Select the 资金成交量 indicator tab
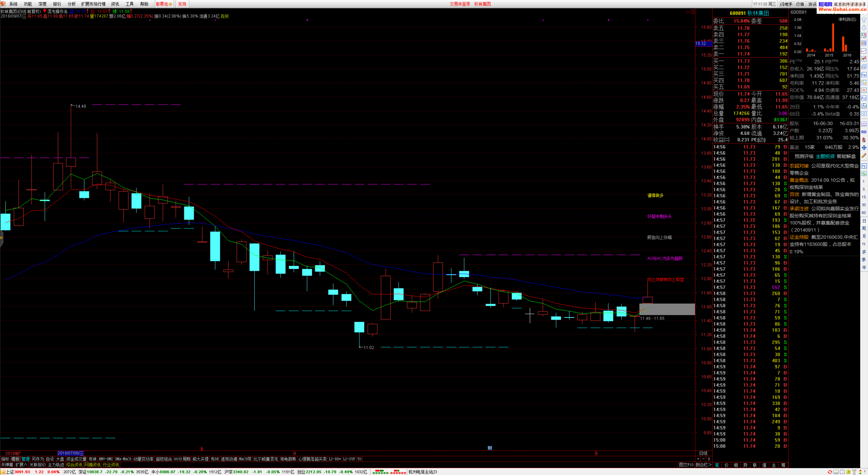Screen dimensions: 868x475 click(x=76, y=459)
